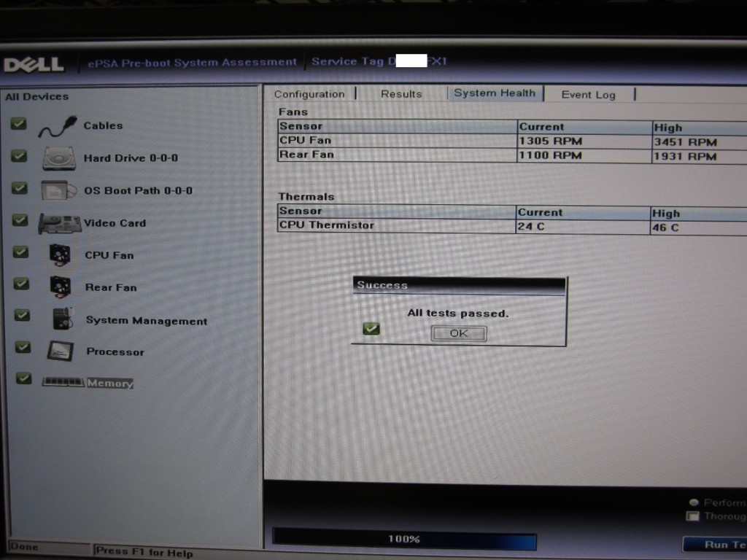This screenshot has height=560, width=747.
Task: Click the CPU Fan device icon
Action: click(60, 255)
